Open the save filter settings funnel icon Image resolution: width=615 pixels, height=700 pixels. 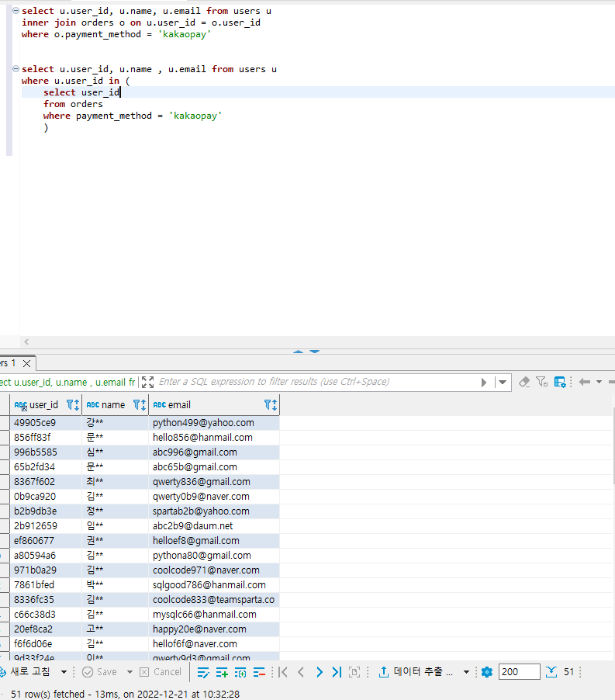(x=542, y=382)
